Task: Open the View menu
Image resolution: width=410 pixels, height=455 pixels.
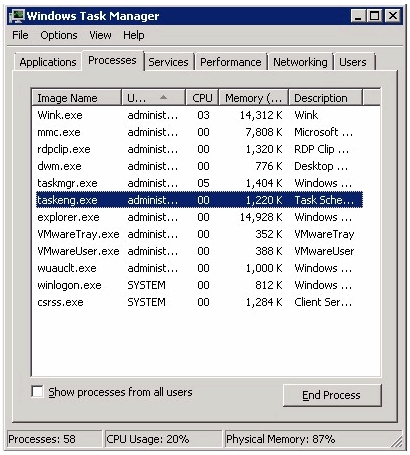Action: 100,35
